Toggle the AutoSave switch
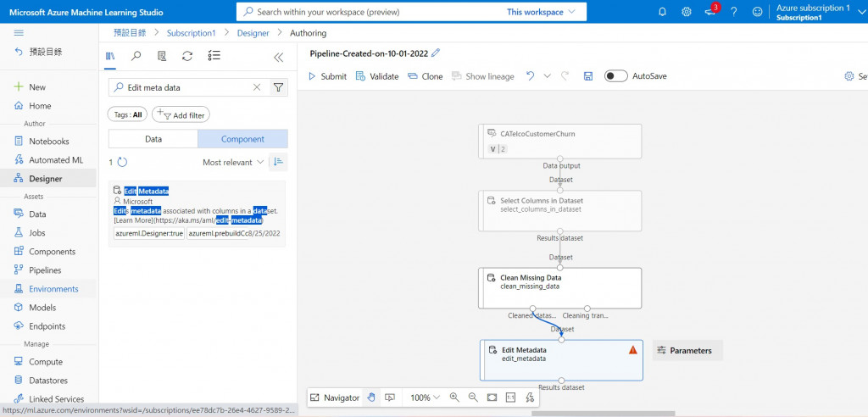 click(616, 76)
